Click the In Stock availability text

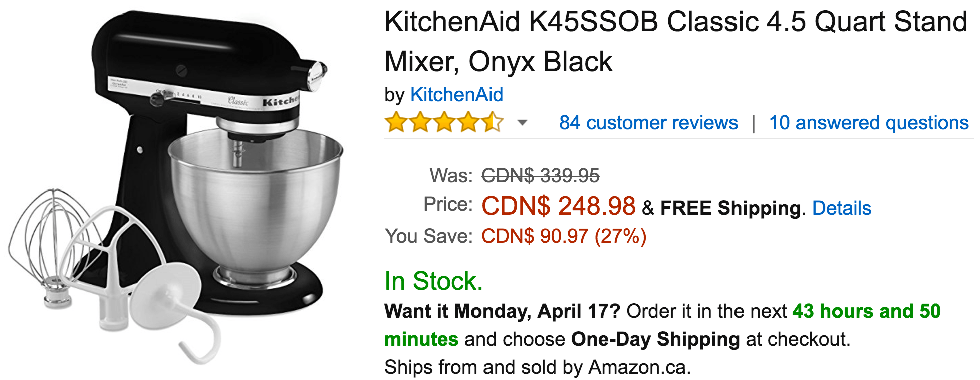pyautogui.click(x=433, y=281)
